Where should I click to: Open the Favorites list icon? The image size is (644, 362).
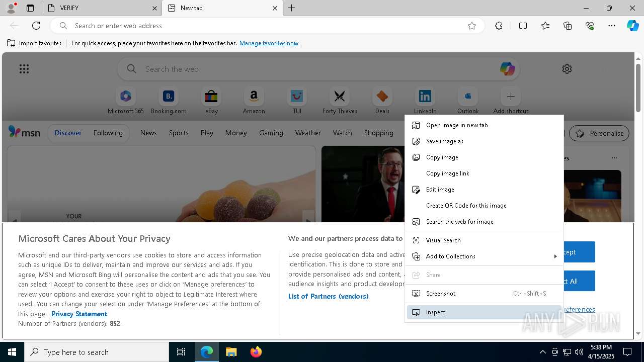click(545, 26)
